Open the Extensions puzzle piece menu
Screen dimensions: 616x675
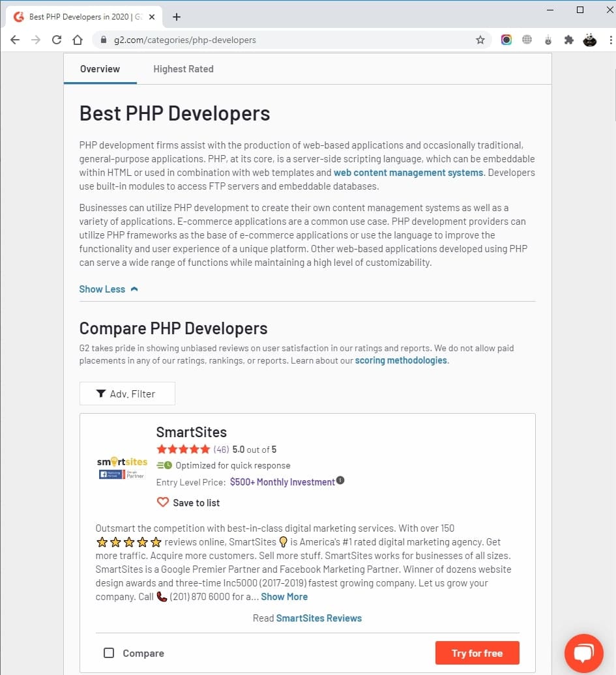click(x=568, y=40)
